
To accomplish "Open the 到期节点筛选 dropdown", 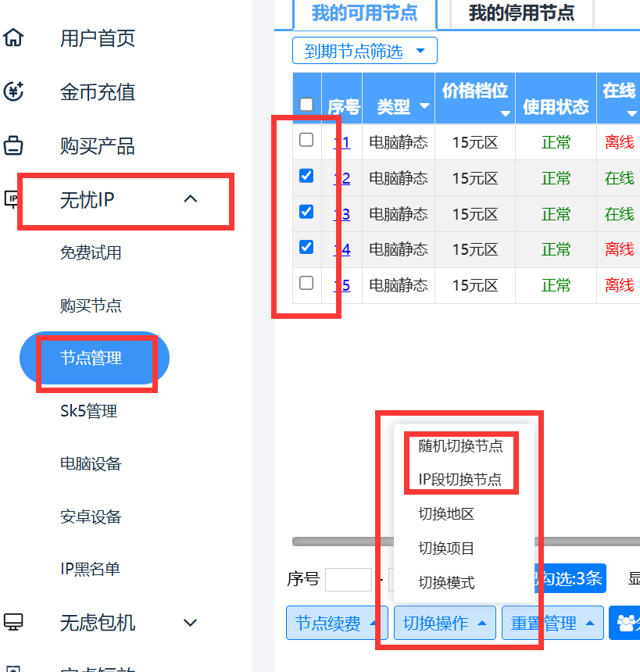I will click(364, 52).
